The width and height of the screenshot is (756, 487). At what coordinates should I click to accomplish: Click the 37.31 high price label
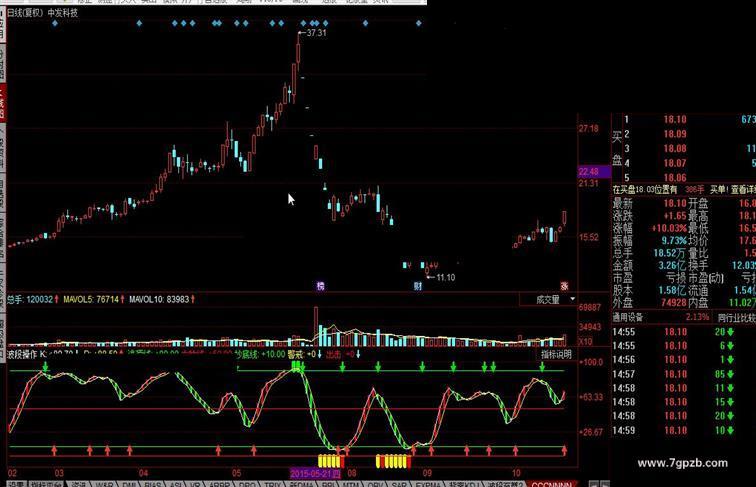(x=316, y=33)
